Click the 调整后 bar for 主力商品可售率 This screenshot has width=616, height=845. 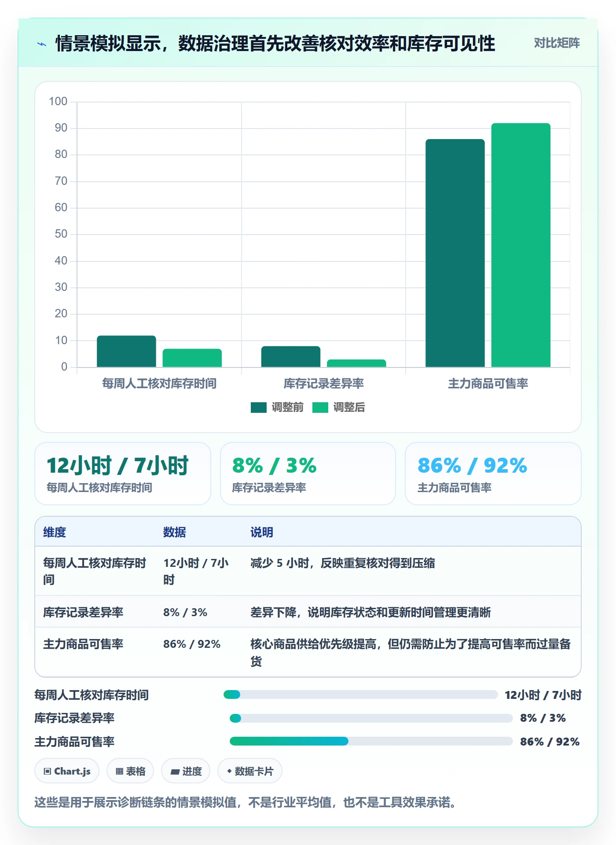521,245
